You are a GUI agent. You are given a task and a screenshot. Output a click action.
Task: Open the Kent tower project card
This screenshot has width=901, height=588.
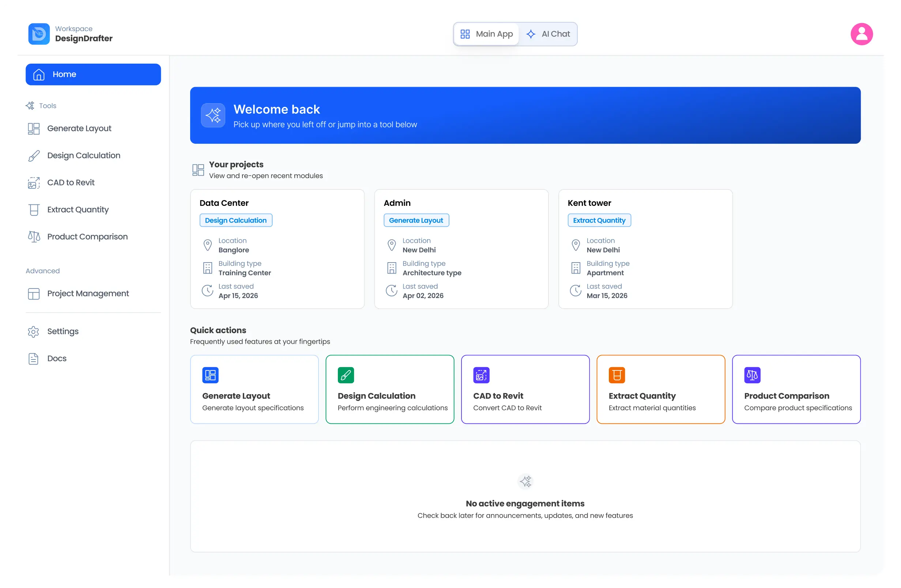click(x=645, y=249)
